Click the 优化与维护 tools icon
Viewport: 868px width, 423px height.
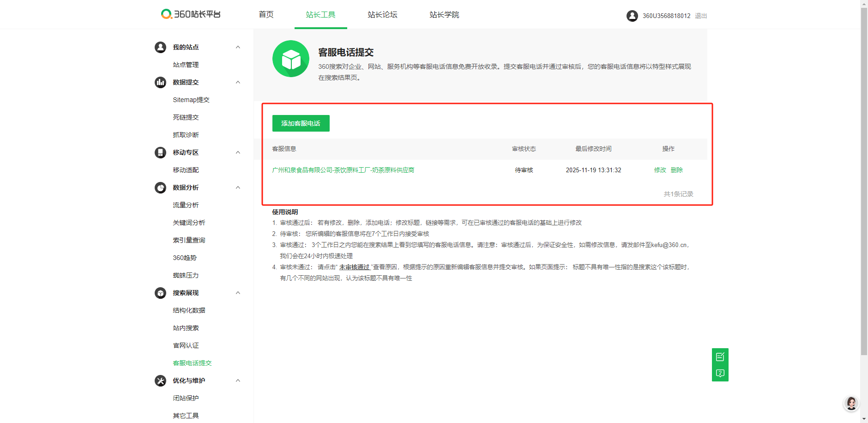click(x=160, y=381)
